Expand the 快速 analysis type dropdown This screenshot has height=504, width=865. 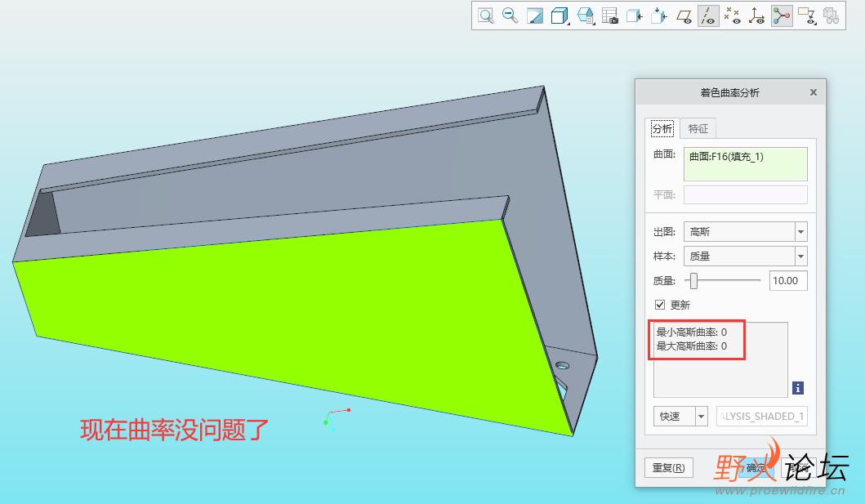(x=701, y=417)
